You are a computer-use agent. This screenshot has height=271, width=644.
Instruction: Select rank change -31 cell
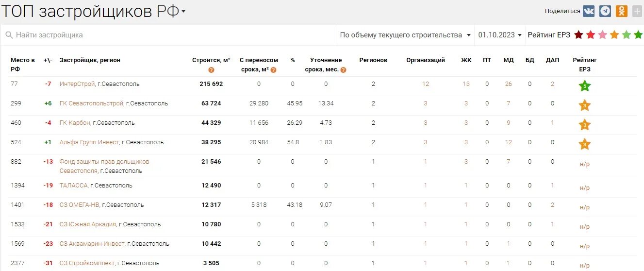coord(48,263)
